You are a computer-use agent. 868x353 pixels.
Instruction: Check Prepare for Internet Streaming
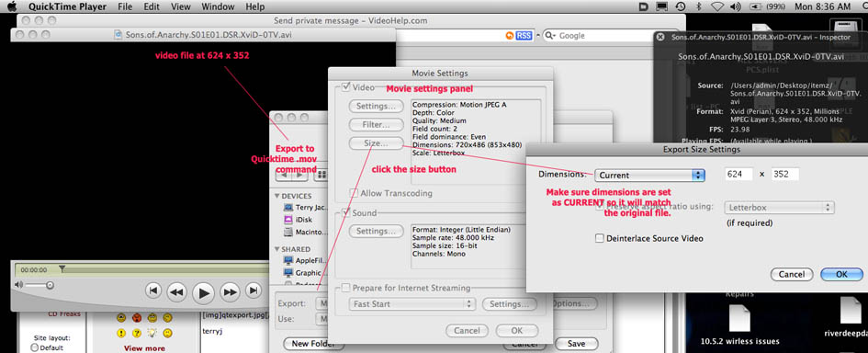pos(346,288)
